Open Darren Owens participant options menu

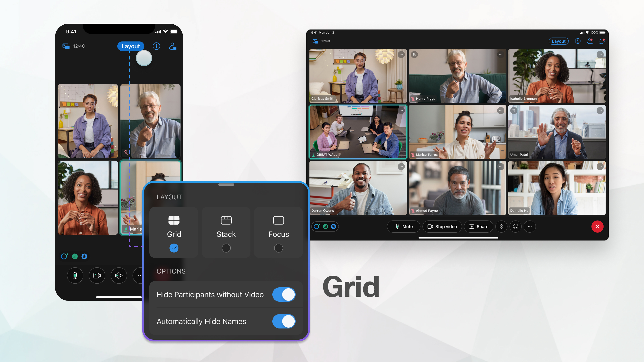click(401, 167)
